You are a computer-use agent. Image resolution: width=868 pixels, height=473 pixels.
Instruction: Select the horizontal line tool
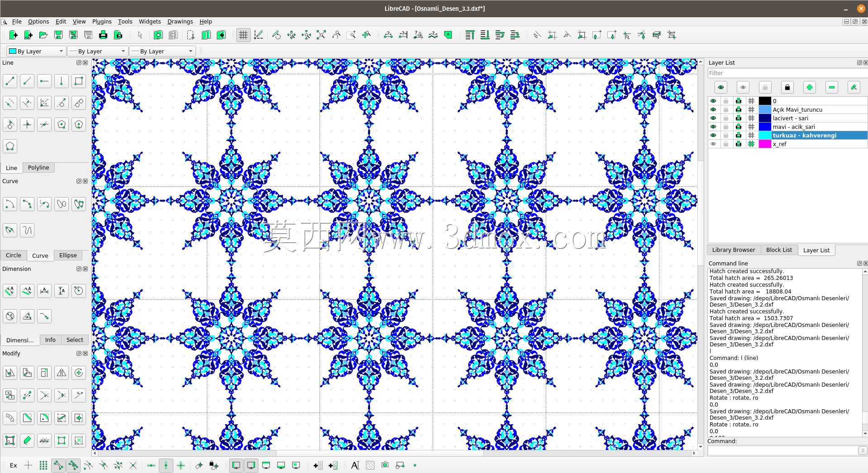pos(44,81)
